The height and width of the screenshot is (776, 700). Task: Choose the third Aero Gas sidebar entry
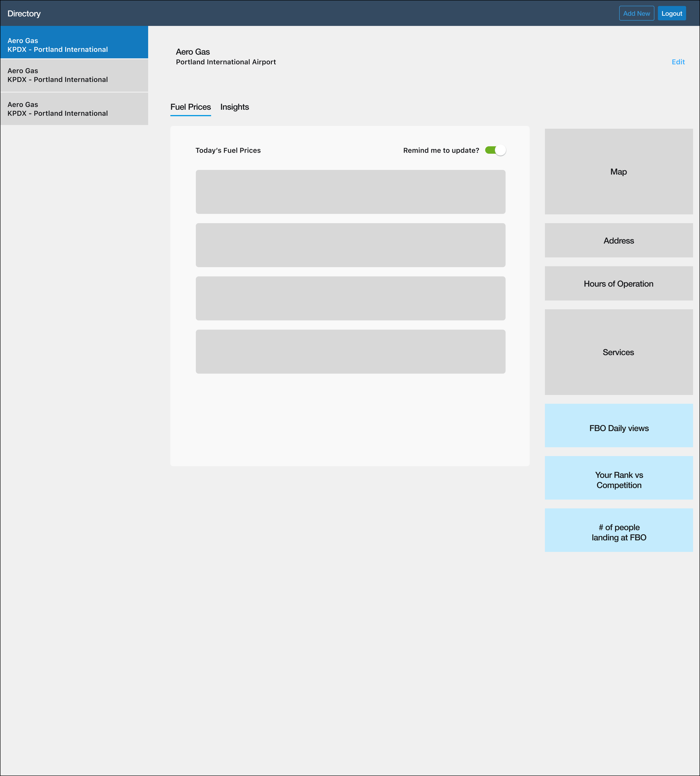74,109
